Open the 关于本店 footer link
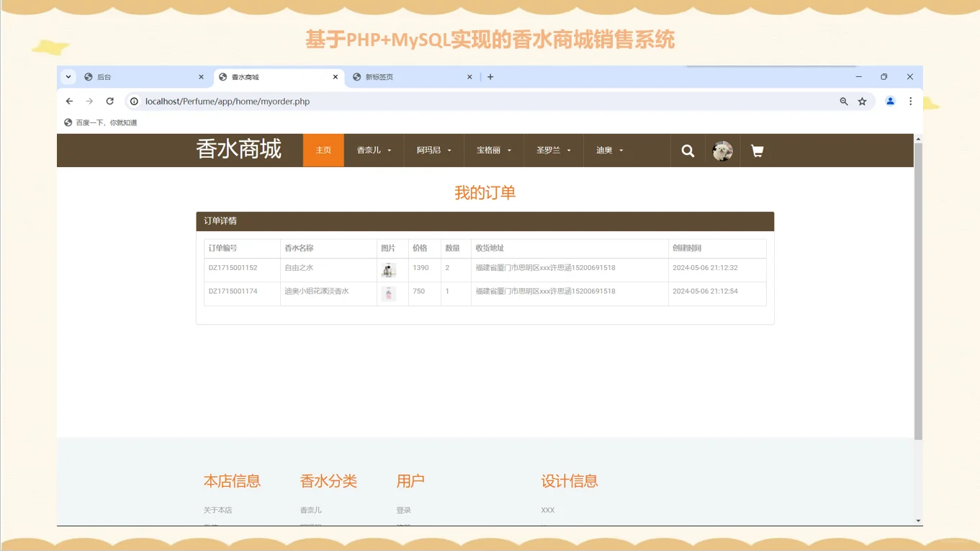The width and height of the screenshot is (980, 551). pos(217,510)
